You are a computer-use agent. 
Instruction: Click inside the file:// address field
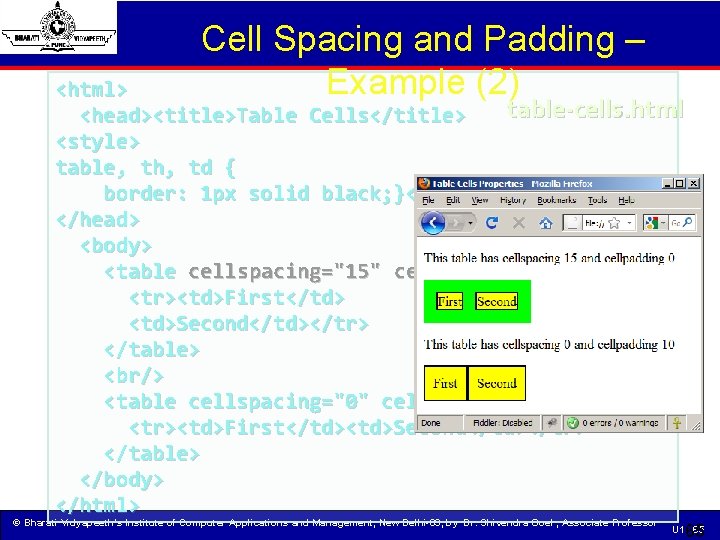point(594,223)
